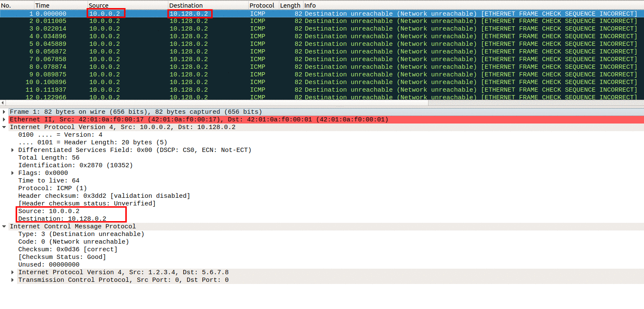Select the 'Unused: 00000000' field

[49, 265]
